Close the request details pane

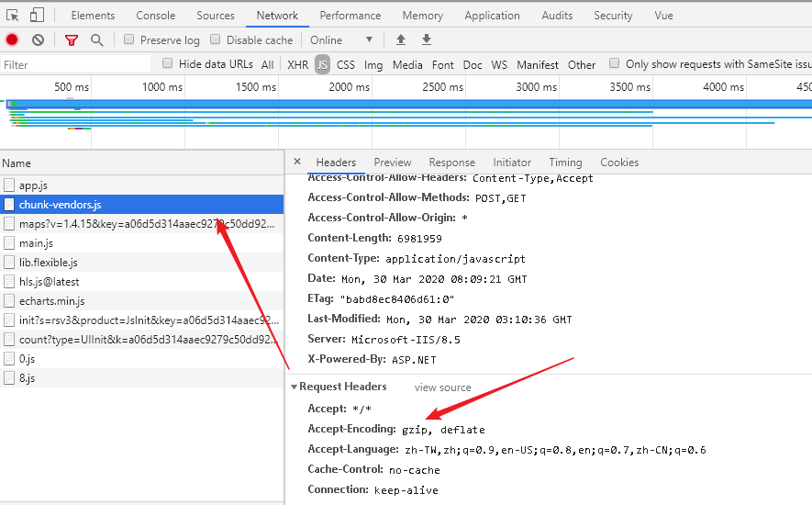(297, 162)
